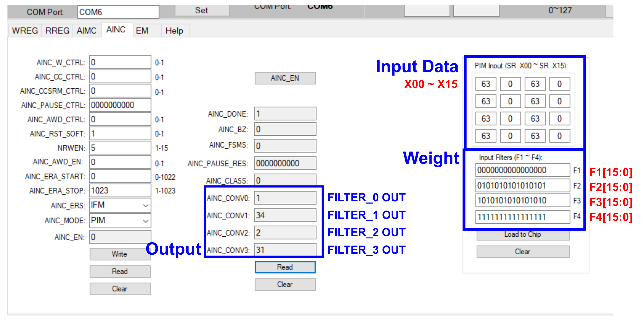Open the AINC_ERS dropdown
The width and height of the screenshot is (644, 323).
145,205
